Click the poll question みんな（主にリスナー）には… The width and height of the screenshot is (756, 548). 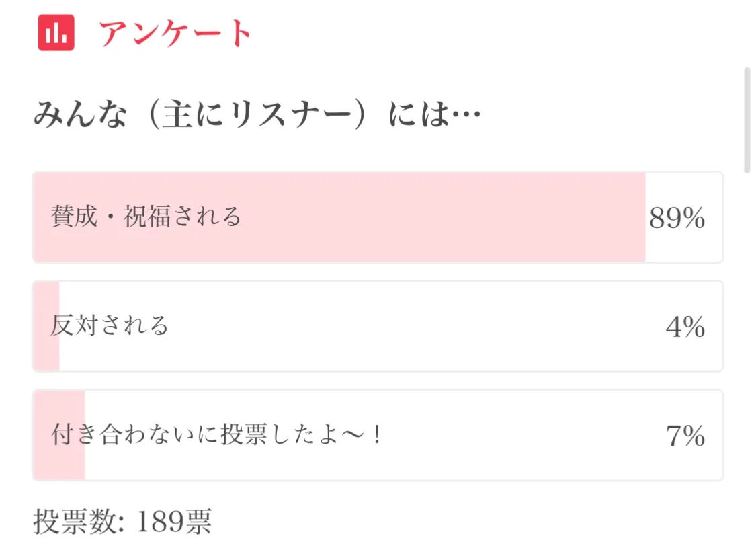(x=257, y=117)
